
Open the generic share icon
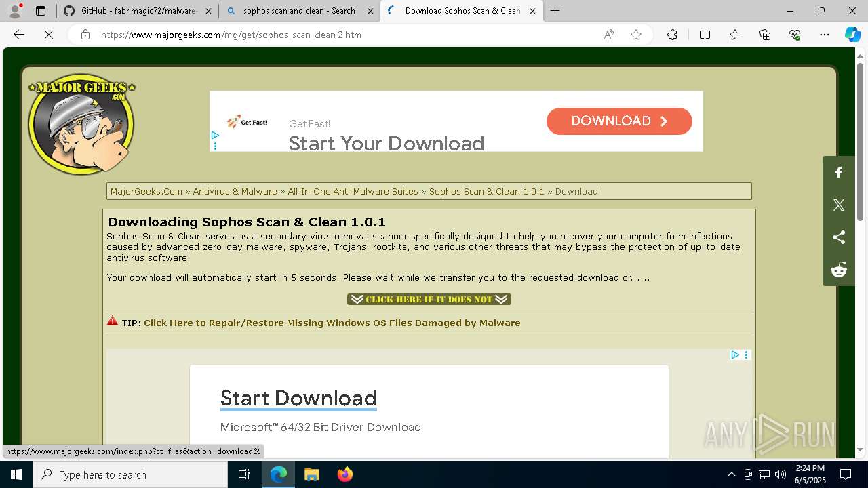(x=839, y=237)
